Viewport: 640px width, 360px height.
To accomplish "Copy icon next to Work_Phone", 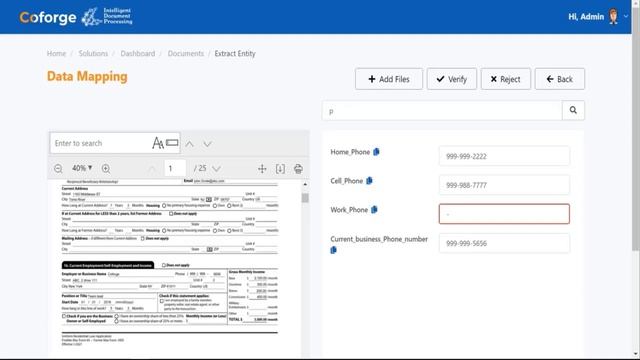I will 374,209.
